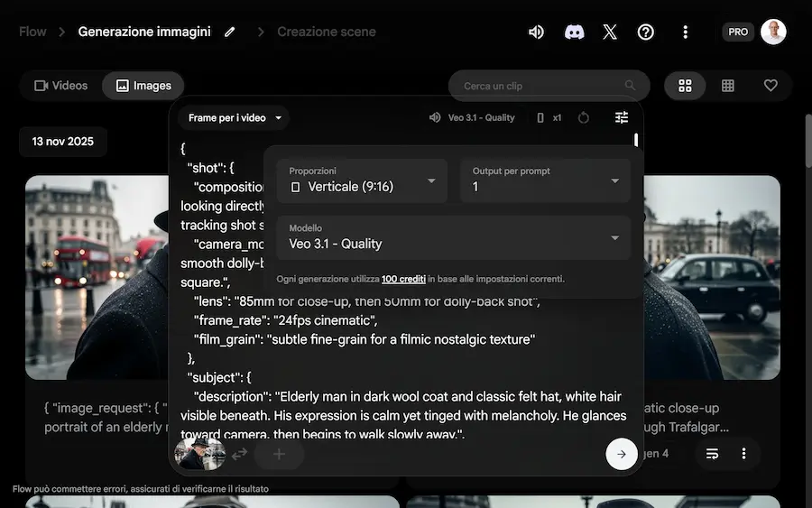The image size is (812, 508).
Task: Open the Output per prompt dropdown
Action: (546, 180)
